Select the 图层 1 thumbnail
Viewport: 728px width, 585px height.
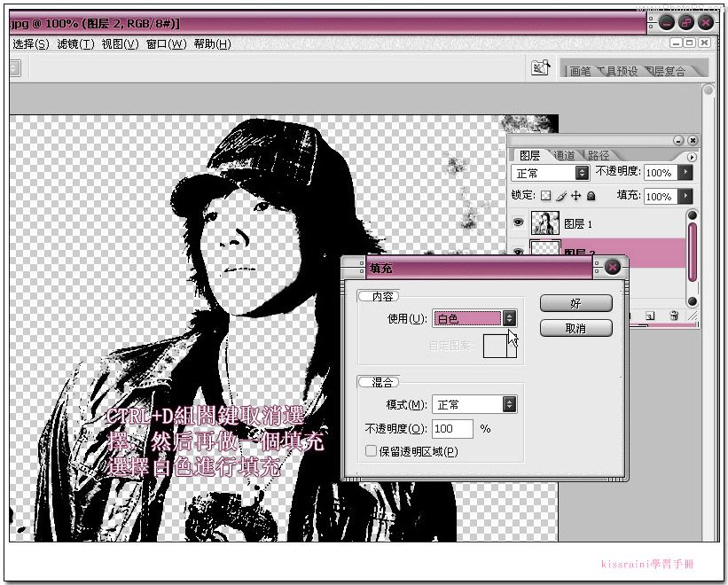coord(545,222)
